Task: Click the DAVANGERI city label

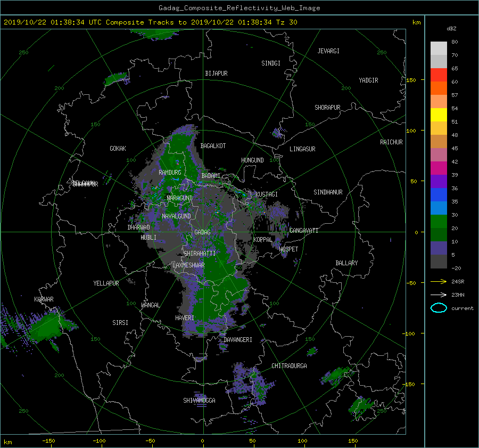Action: pos(238,340)
